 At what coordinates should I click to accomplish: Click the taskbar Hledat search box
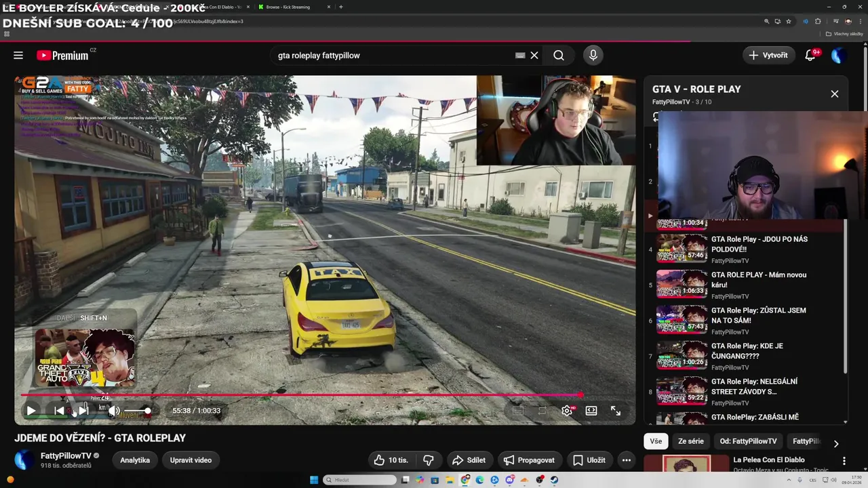pos(359,480)
